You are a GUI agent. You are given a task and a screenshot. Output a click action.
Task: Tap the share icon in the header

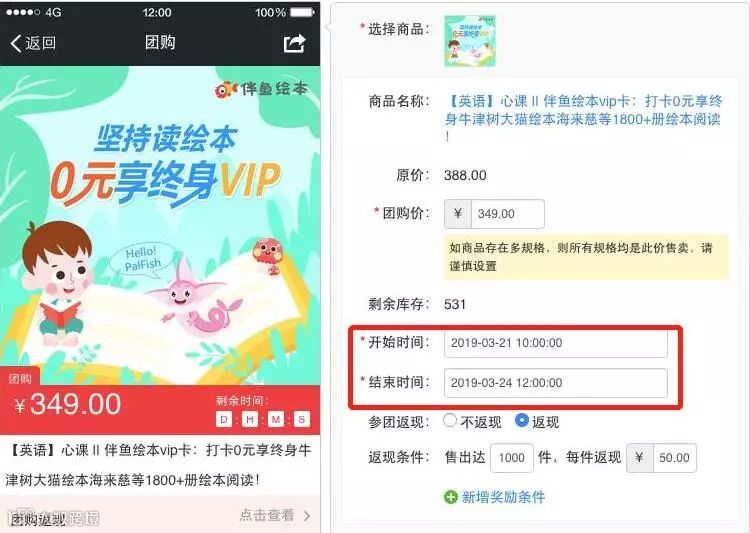(294, 43)
